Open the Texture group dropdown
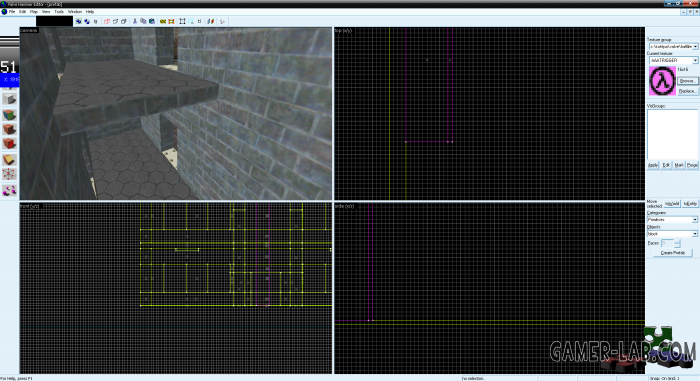 point(673,46)
